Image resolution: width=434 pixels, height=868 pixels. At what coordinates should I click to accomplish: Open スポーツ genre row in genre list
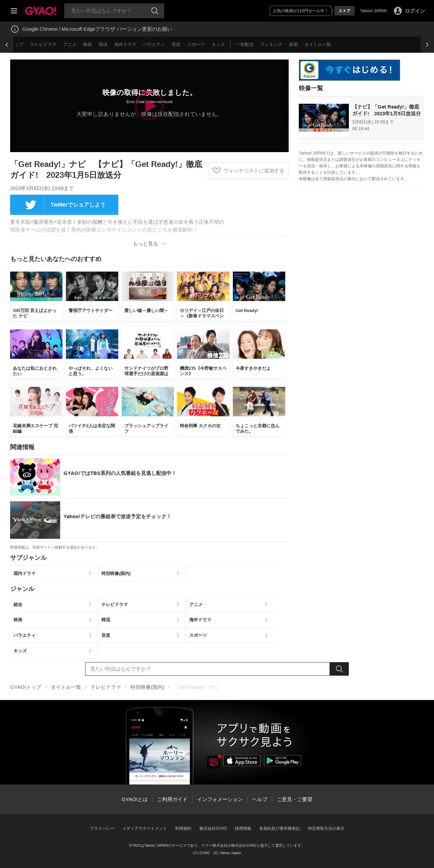(230, 635)
